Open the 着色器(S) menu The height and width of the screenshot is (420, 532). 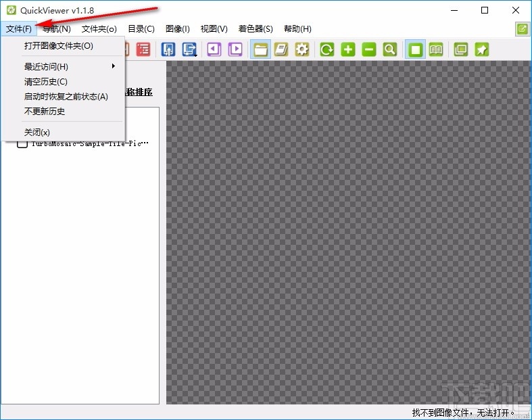[x=256, y=29]
